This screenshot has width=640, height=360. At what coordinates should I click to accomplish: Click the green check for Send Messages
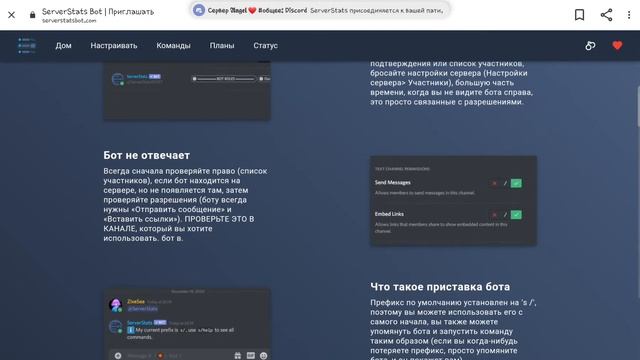pos(516,183)
